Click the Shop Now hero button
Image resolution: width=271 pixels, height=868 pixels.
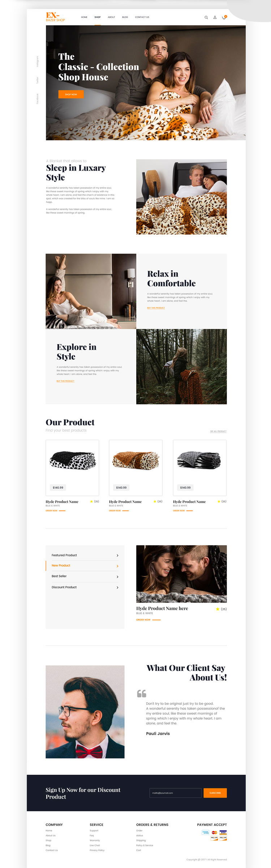point(71,94)
